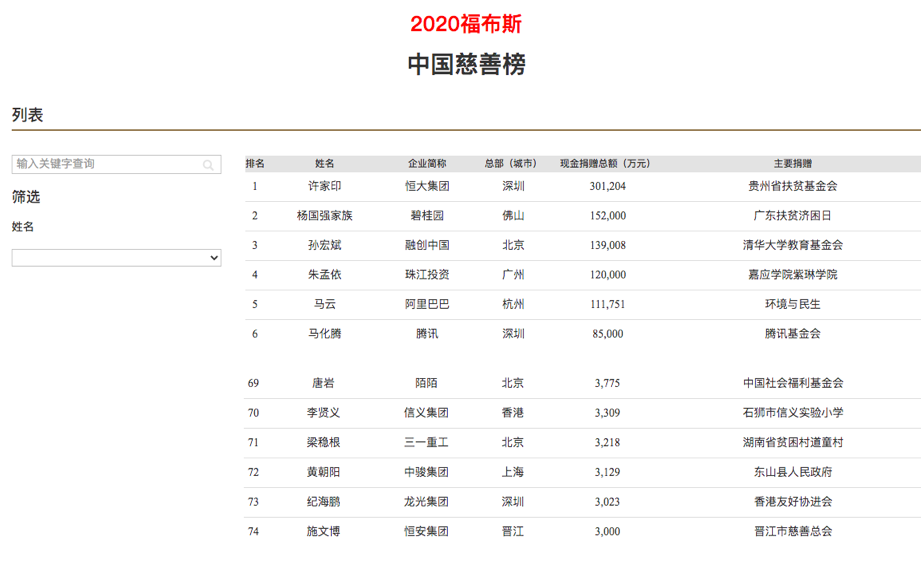Click recipient 湖南省贫困村道童村
This screenshot has width=922, height=562.
pyautogui.click(x=793, y=442)
